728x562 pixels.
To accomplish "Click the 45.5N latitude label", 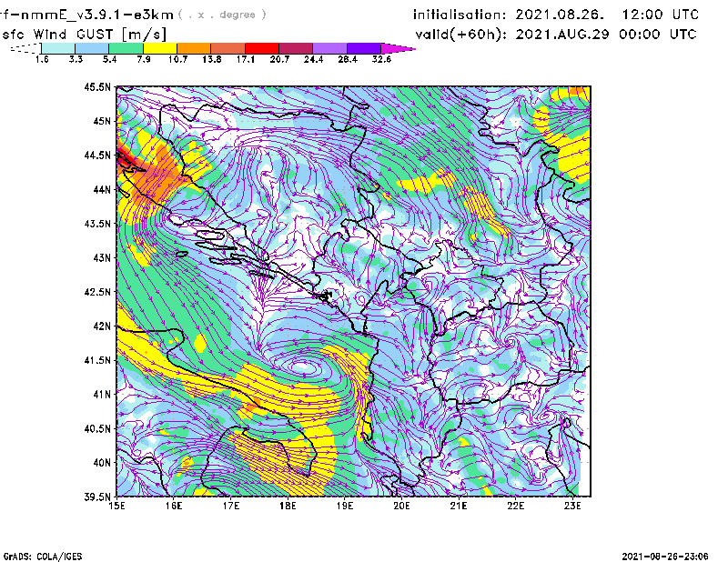I will click(97, 87).
